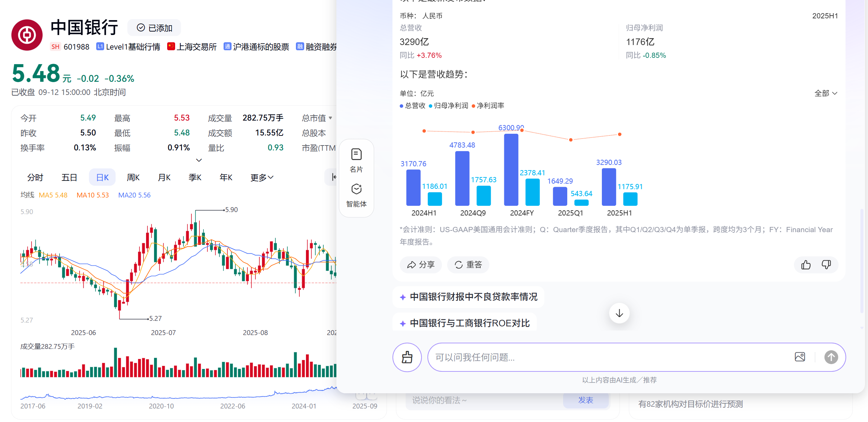
Task: Click the SH market tag
Action: (55, 47)
